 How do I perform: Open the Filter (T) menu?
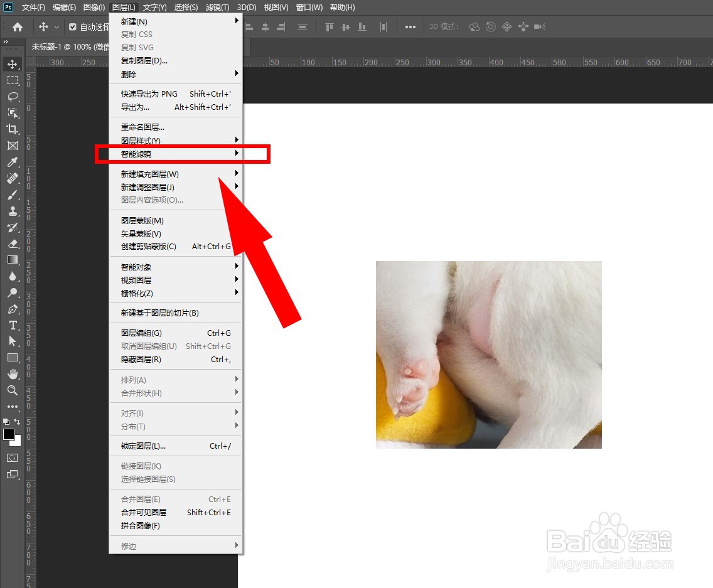217,8
